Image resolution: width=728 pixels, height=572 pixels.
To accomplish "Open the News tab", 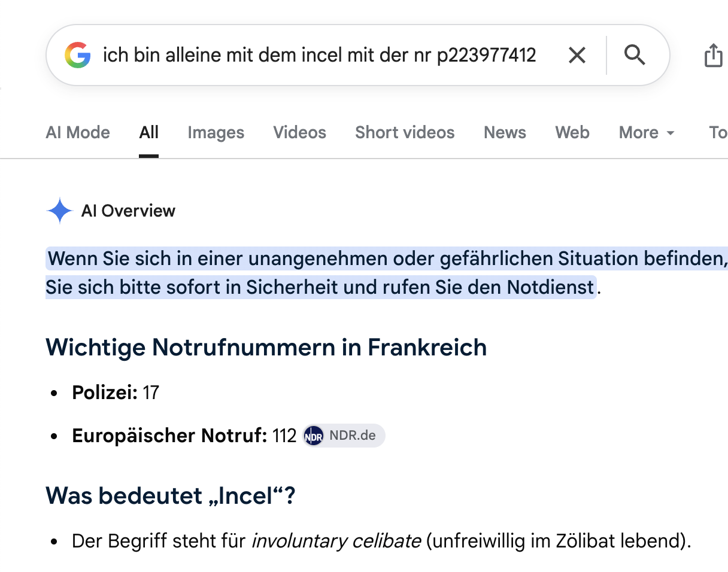I will coord(505,132).
